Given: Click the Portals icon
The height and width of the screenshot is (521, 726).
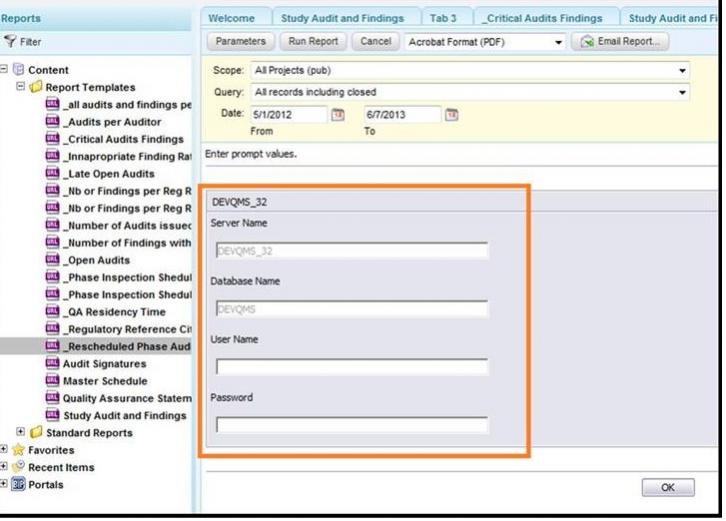Looking at the screenshot, I should coord(19,484).
